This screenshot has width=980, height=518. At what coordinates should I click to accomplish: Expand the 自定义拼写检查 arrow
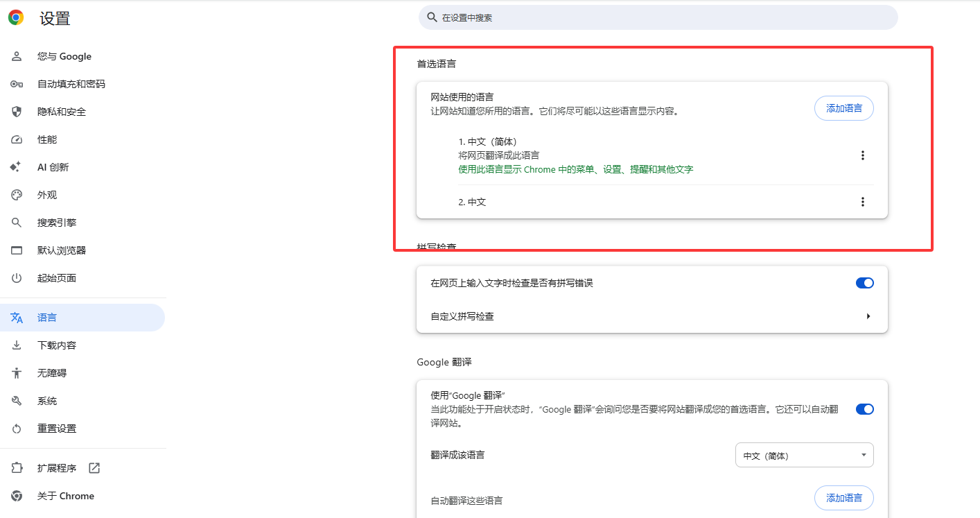pos(868,316)
